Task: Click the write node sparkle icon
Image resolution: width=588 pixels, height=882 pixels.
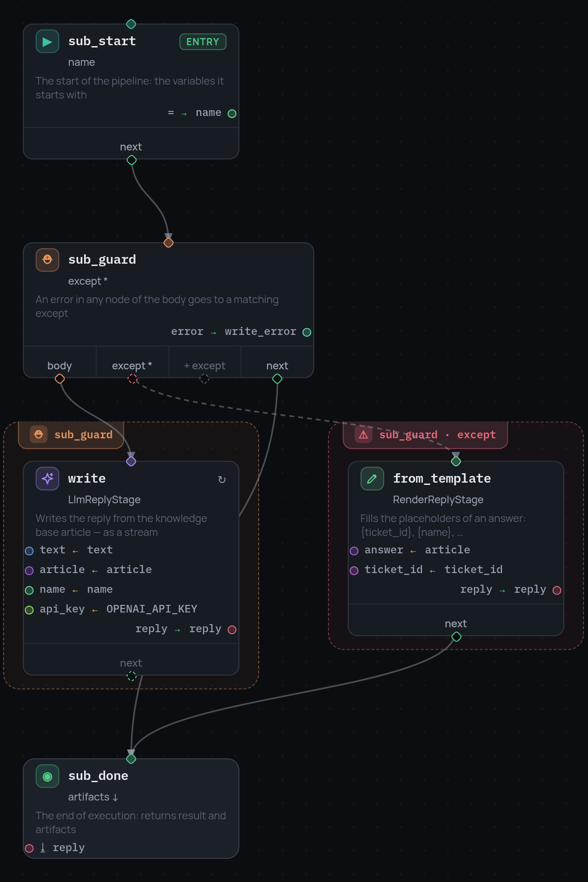Action: click(x=47, y=479)
